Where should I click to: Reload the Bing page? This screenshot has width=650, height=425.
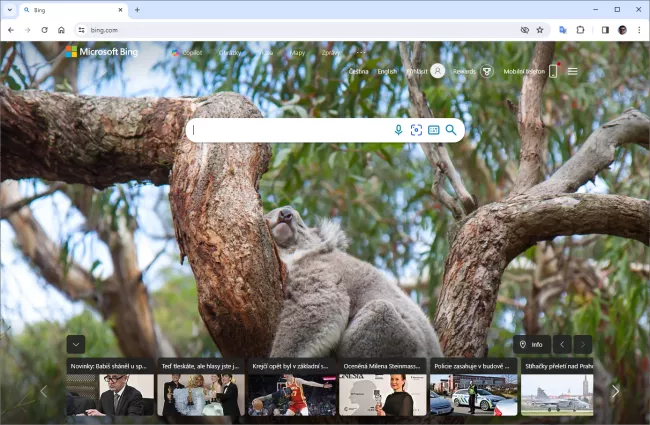point(44,30)
